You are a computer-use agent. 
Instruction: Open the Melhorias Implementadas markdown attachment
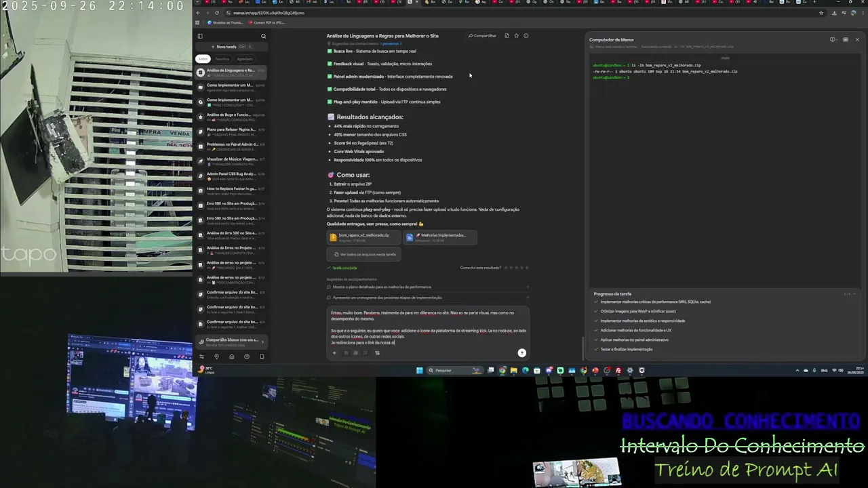(439, 237)
